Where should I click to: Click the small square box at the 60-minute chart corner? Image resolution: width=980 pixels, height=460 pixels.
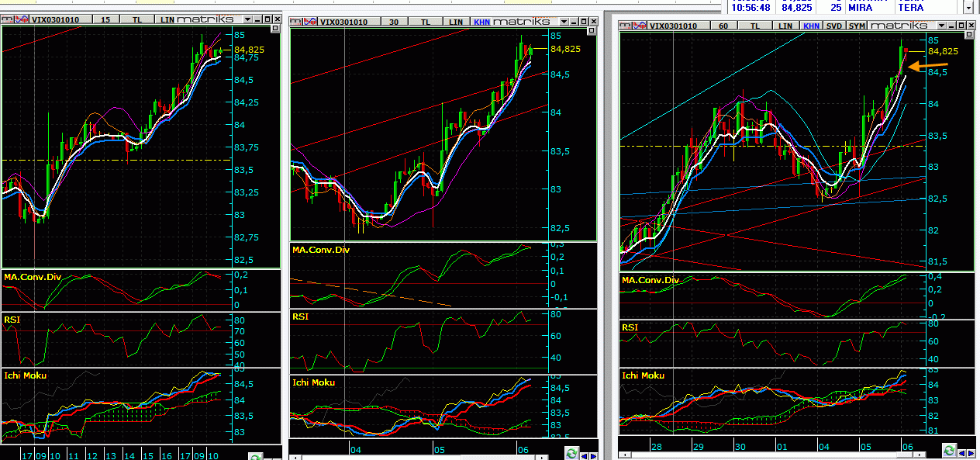(968, 34)
